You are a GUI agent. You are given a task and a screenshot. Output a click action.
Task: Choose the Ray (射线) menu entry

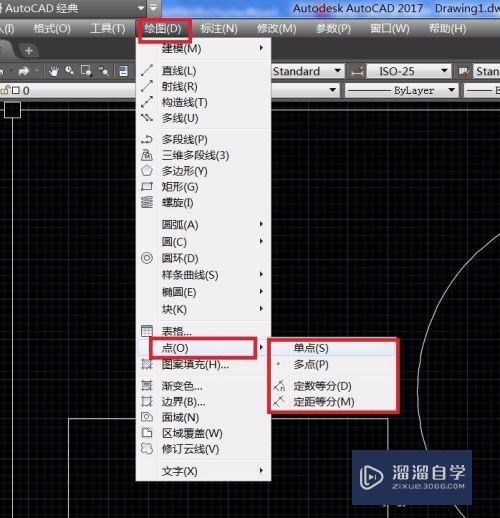[179, 87]
